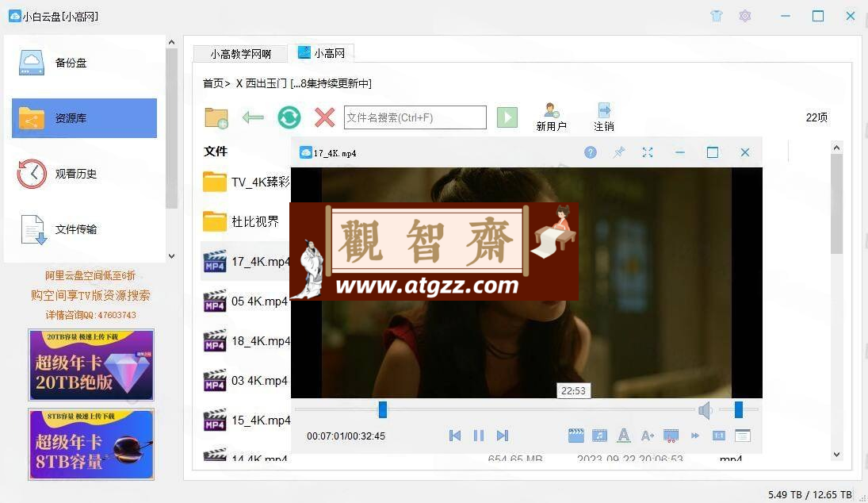The height and width of the screenshot is (503, 868).
Task: Maximize the 17_4K.mp4 player window
Action: 713,152
